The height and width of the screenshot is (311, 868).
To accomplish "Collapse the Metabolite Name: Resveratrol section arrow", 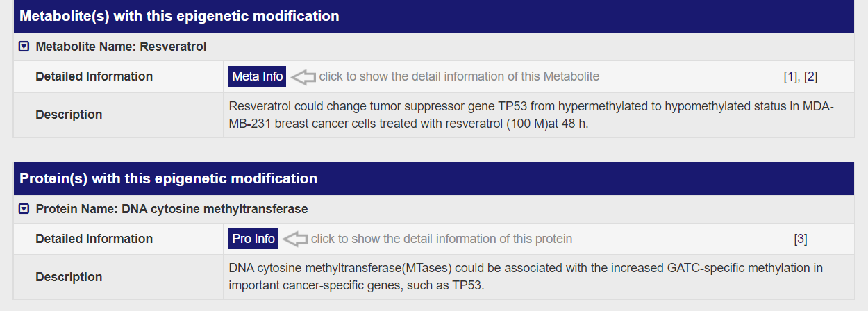I will [x=24, y=47].
